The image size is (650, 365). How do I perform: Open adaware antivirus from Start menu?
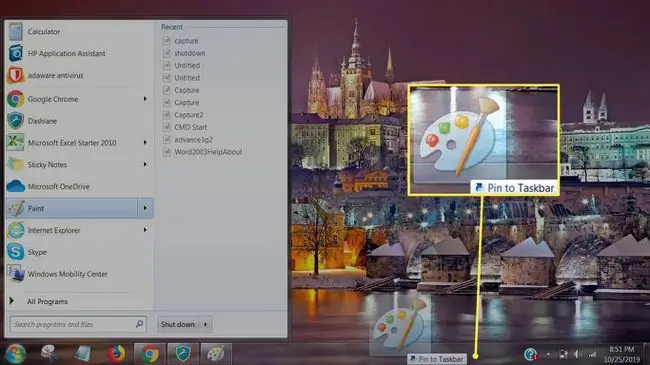79,75
